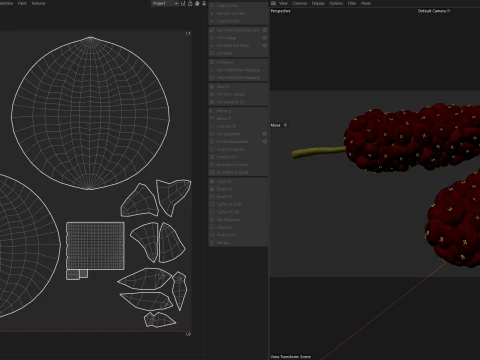The image size is (480, 360).
Task: Open viewport Panel menu
Action: pos(366,3)
